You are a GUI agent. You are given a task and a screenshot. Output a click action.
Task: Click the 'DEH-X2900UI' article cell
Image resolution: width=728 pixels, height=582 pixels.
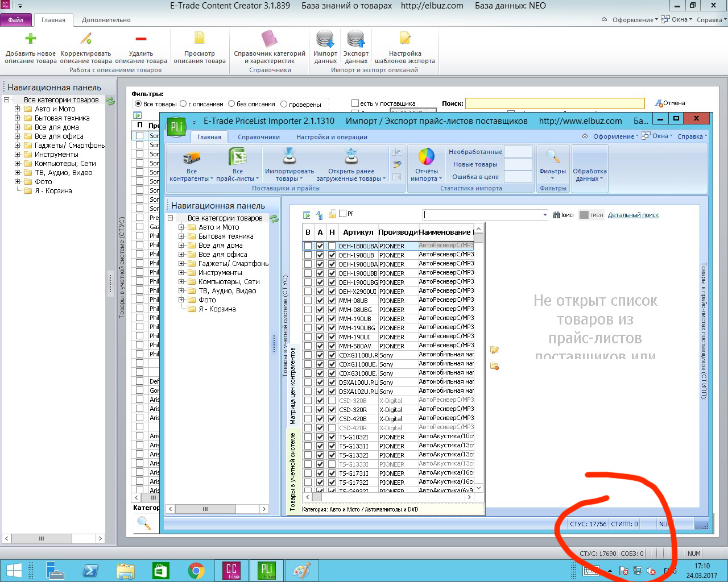tap(358, 292)
